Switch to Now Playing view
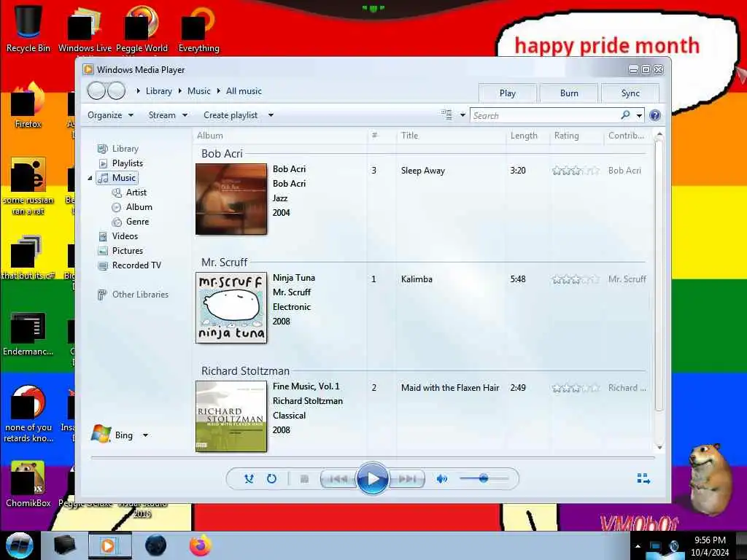 (643, 478)
